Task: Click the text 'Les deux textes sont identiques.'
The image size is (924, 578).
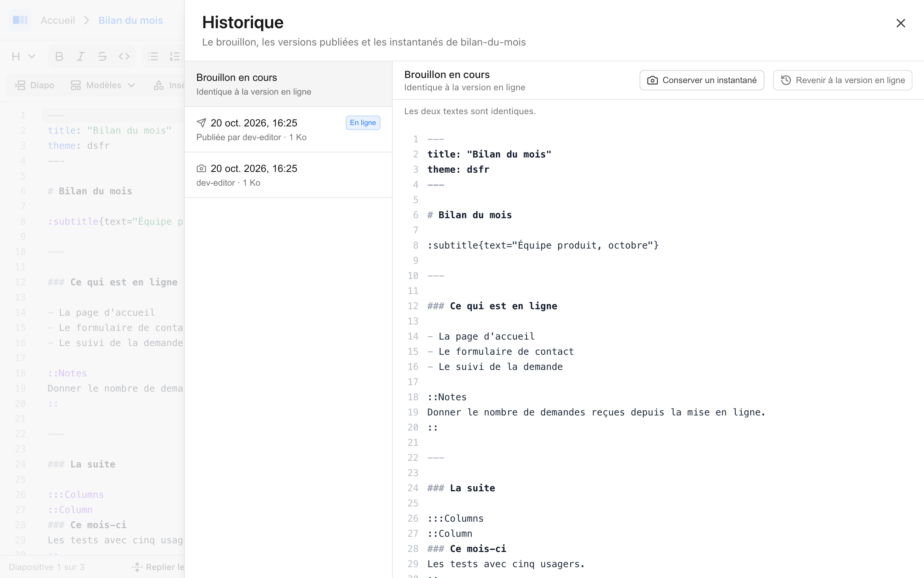Action: coord(470,111)
